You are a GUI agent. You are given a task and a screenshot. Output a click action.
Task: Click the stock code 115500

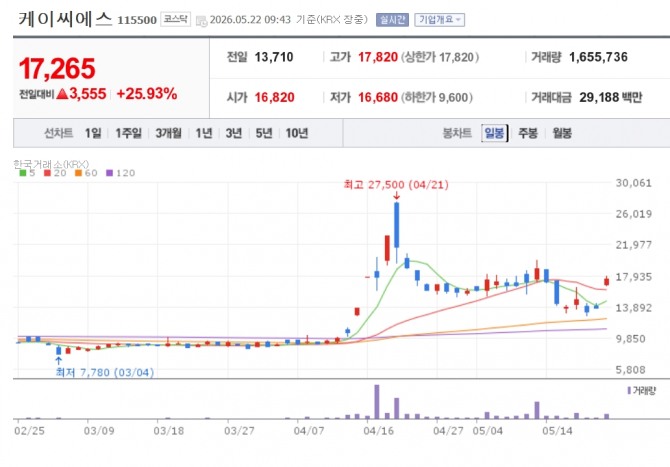pos(137,20)
